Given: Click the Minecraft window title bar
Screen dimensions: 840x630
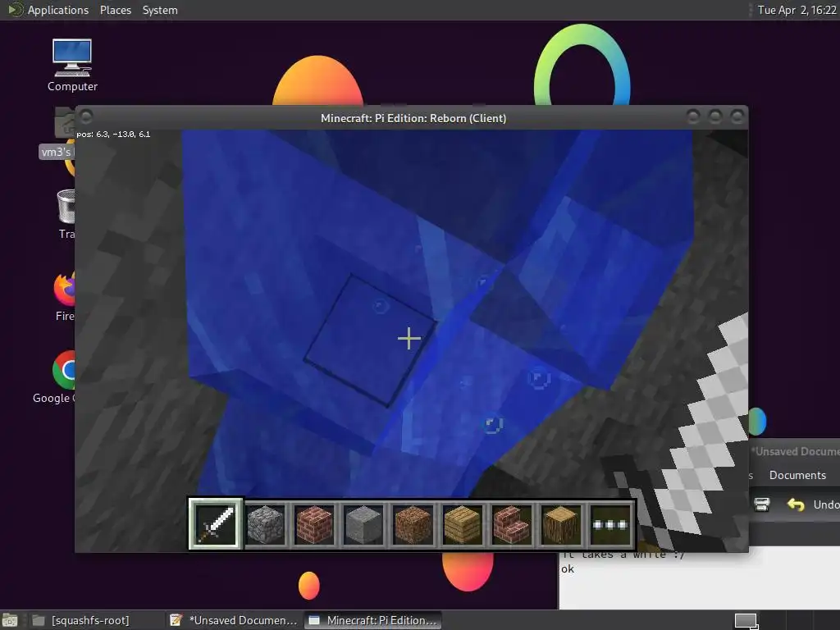Looking at the screenshot, I should 413,118.
